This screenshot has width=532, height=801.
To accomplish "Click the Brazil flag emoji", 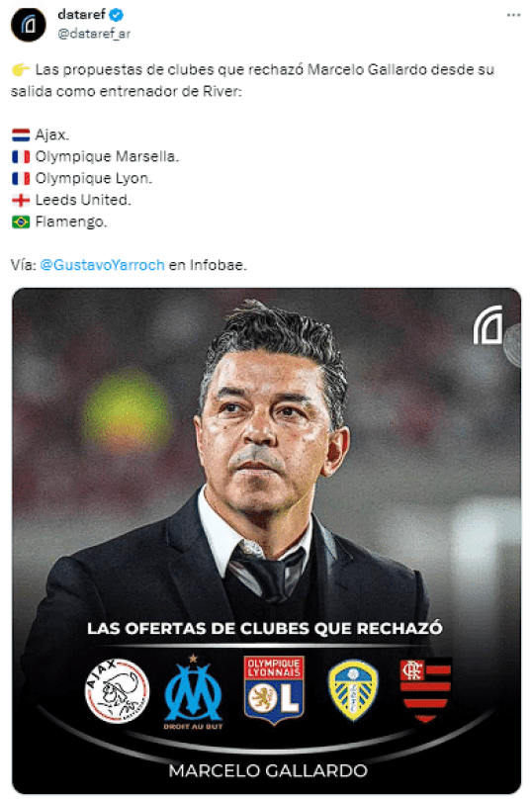I will tap(21, 222).
